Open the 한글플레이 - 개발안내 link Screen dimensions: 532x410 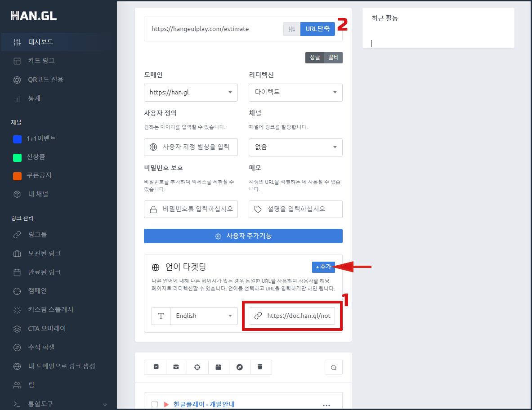[204, 404]
